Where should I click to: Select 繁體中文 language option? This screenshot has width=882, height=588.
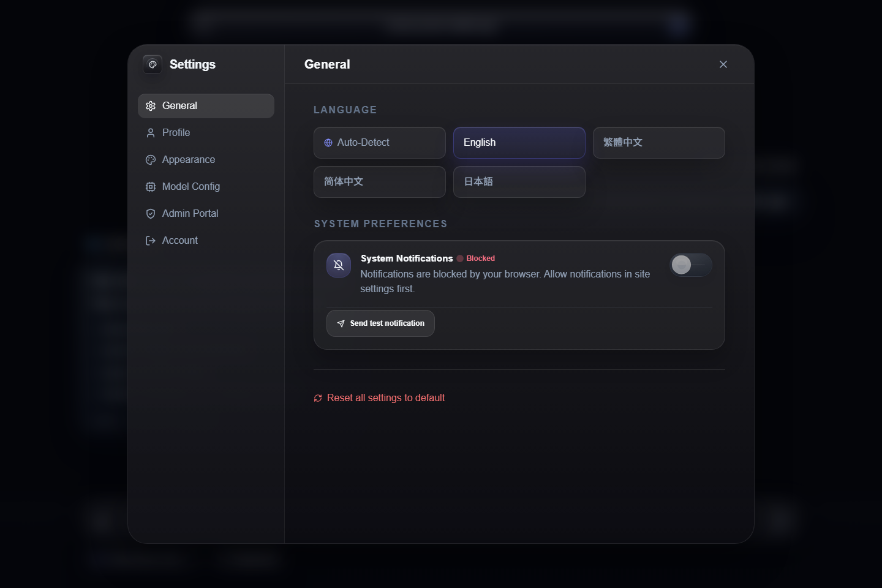659,143
